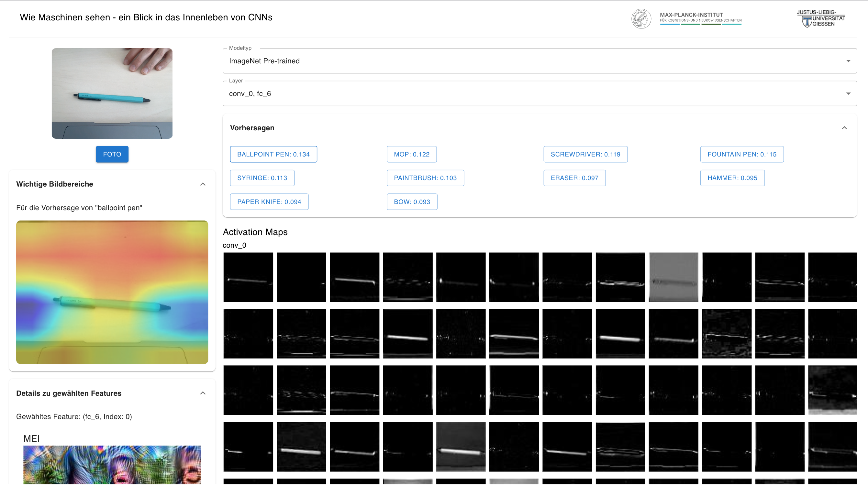Click the first conv_0 activation map in first row

pos(248,277)
